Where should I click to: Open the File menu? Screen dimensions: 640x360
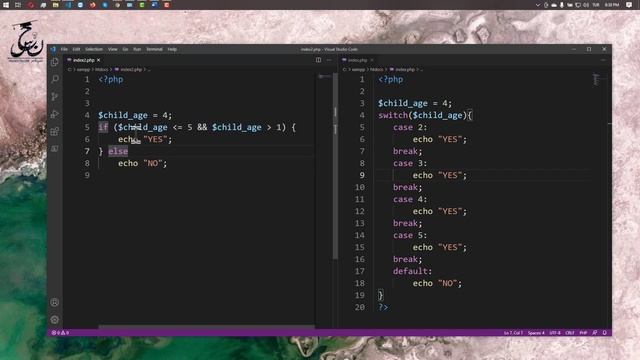pos(64,49)
